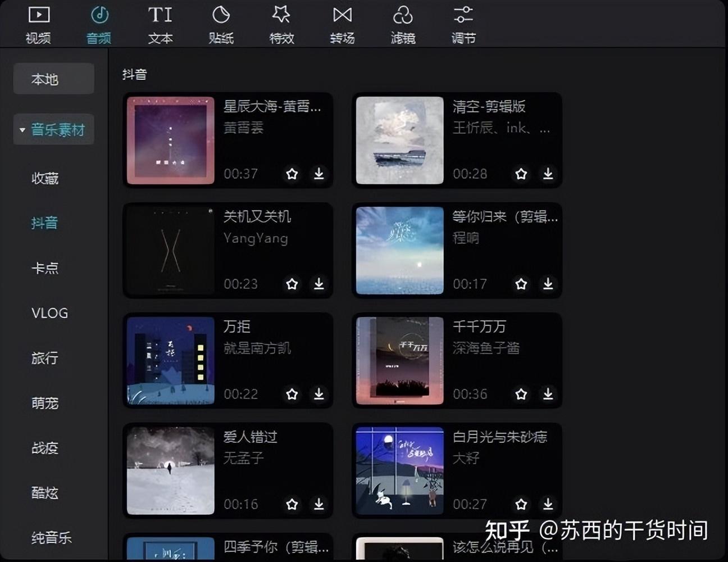Open the 调节 (Adjust) tab
Screen dimensions: 728x562
(x=463, y=25)
